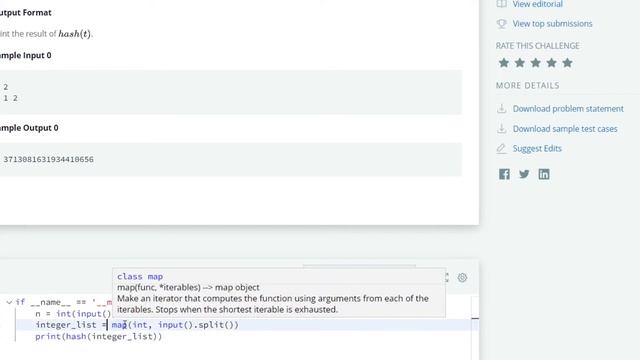Click the integer_list variable on the highlighted line
Viewport: 640px width, 360px height.
tap(66, 325)
